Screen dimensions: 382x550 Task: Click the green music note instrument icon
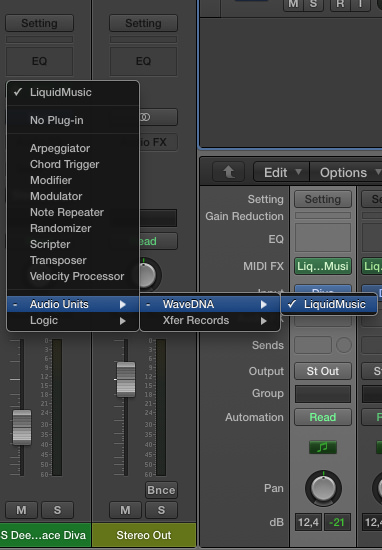[x=323, y=447]
